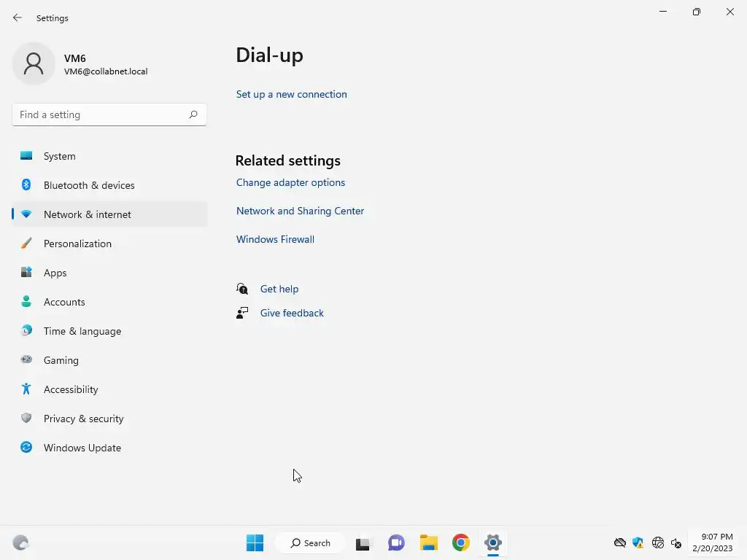Click Set up a new connection link

coord(292,94)
